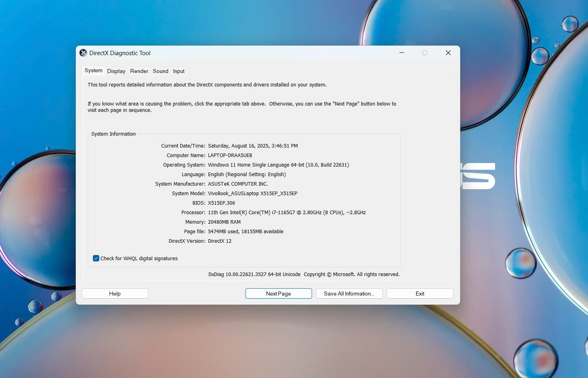The image size is (588, 378).
Task: Click the Copyright © Microsoft text
Action: coord(352,274)
